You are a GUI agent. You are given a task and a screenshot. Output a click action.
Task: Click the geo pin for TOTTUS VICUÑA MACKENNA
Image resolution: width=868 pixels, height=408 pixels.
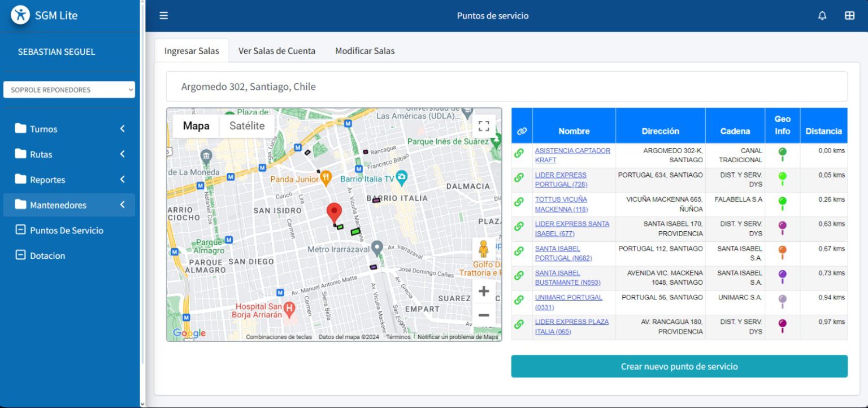(782, 203)
